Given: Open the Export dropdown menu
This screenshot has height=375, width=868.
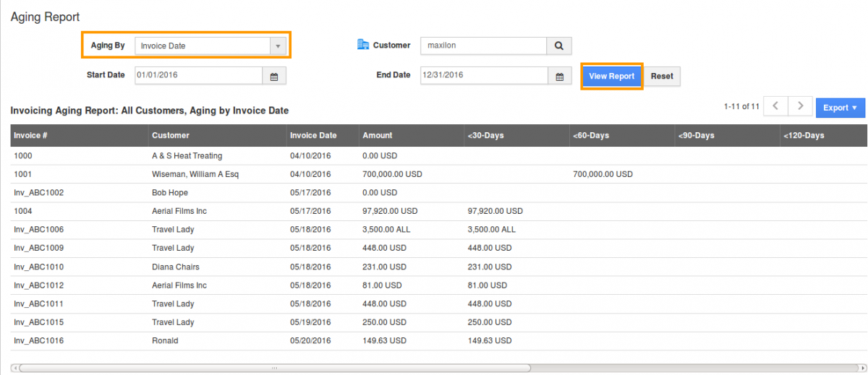Looking at the screenshot, I should coord(840,108).
